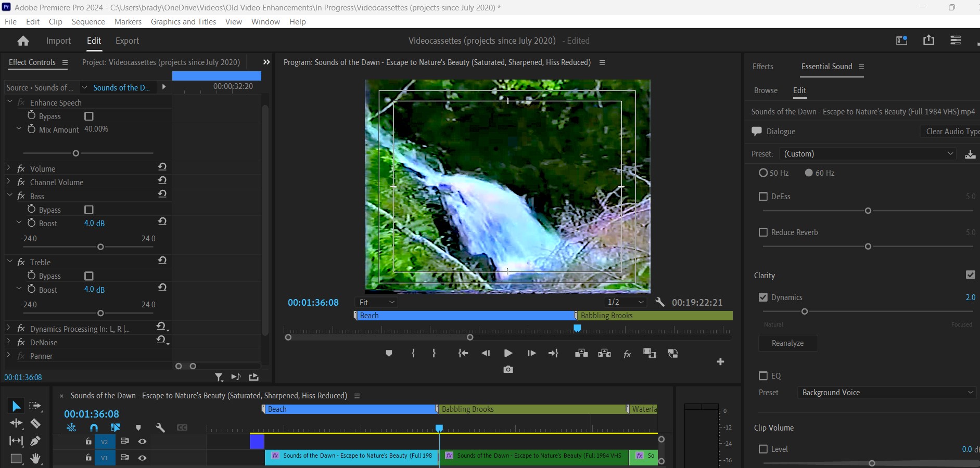Open the button editor plus icon

pos(720,361)
